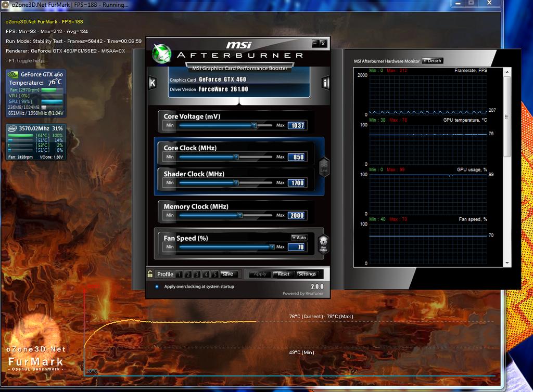Click the Intel logo in CPU gadget
Image resolution: width=533 pixels, height=392 pixels.
coord(12,128)
